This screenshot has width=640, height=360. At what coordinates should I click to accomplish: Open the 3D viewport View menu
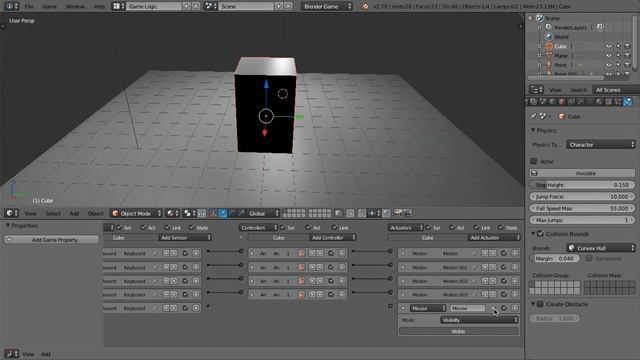click(30, 213)
